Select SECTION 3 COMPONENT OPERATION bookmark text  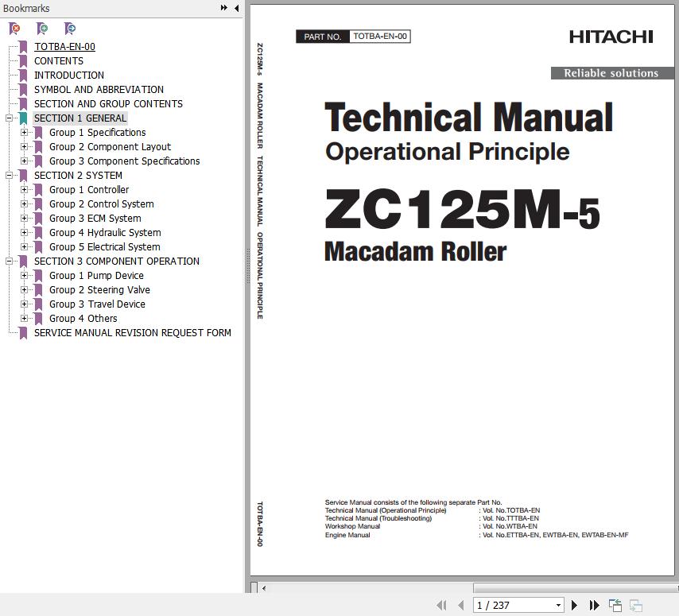[117, 261]
